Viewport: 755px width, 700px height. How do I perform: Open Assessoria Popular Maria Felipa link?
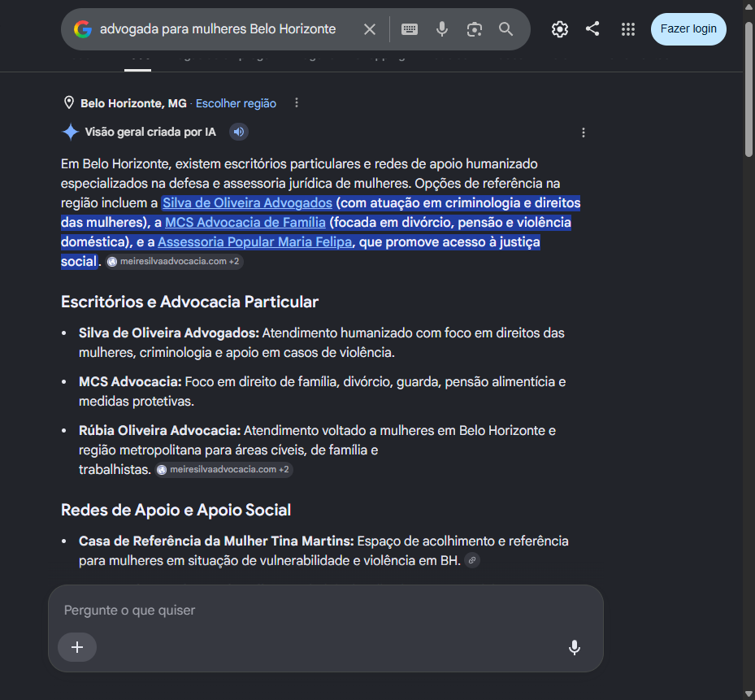(254, 241)
